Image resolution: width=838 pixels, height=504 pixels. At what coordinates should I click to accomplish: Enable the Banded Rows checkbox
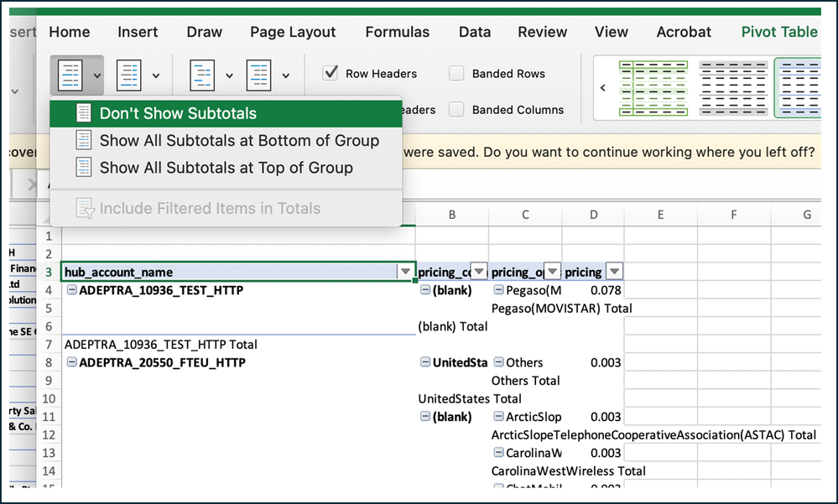pos(455,73)
